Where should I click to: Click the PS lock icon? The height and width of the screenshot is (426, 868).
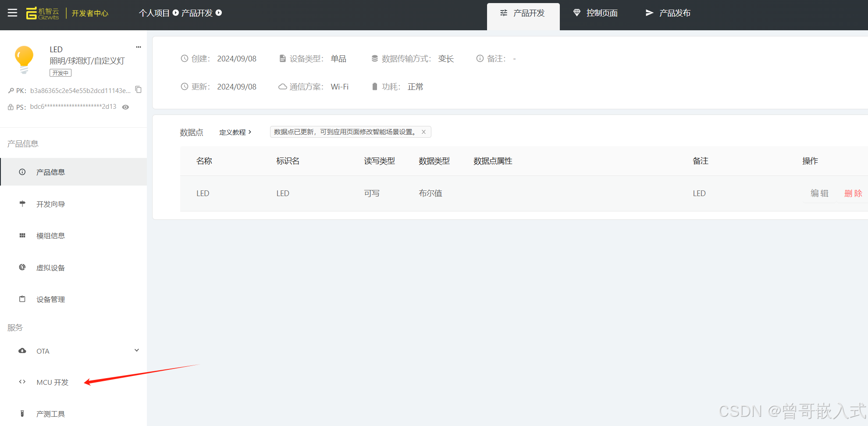point(11,107)
